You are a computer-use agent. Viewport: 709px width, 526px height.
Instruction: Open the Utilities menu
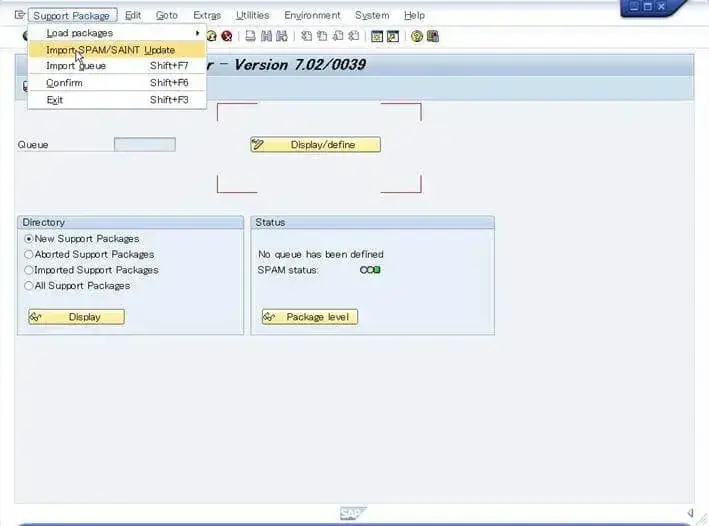[x=252, y=15]
